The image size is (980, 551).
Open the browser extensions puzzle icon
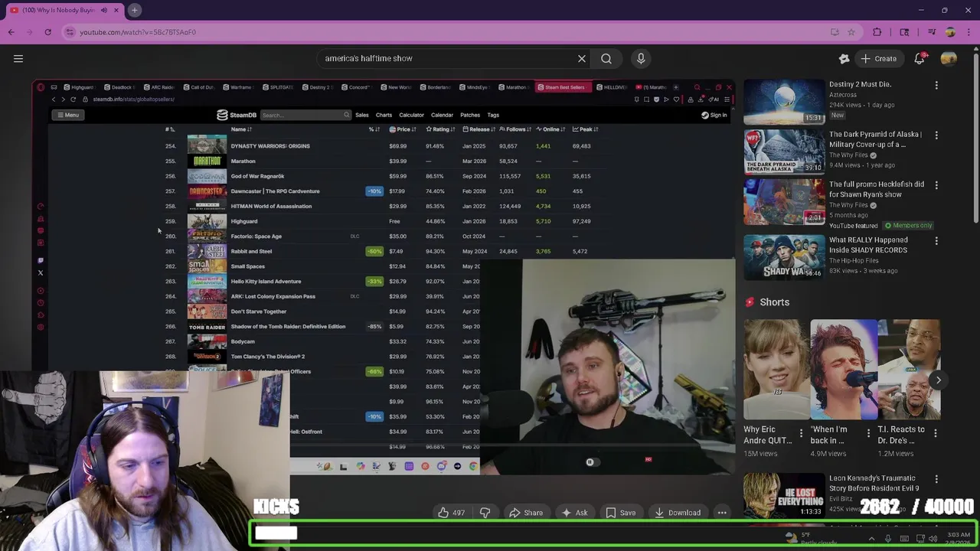[x=877, y=32]
